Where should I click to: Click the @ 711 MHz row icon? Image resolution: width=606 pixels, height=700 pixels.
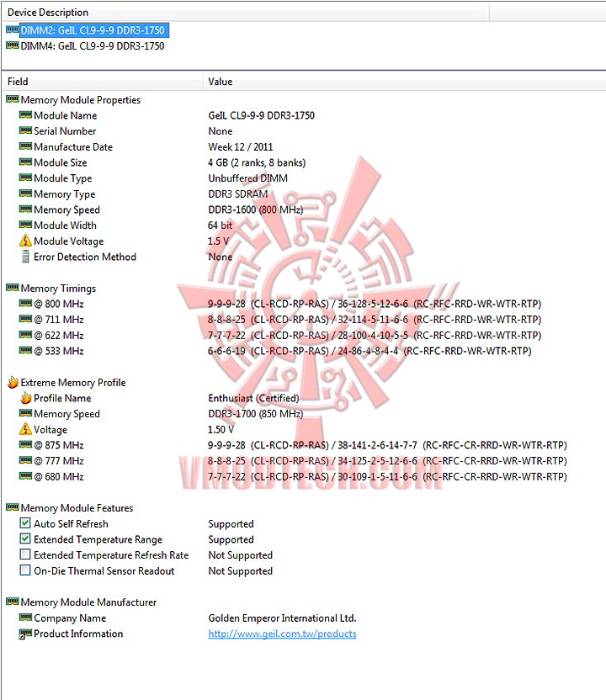(x=25, y=319)
